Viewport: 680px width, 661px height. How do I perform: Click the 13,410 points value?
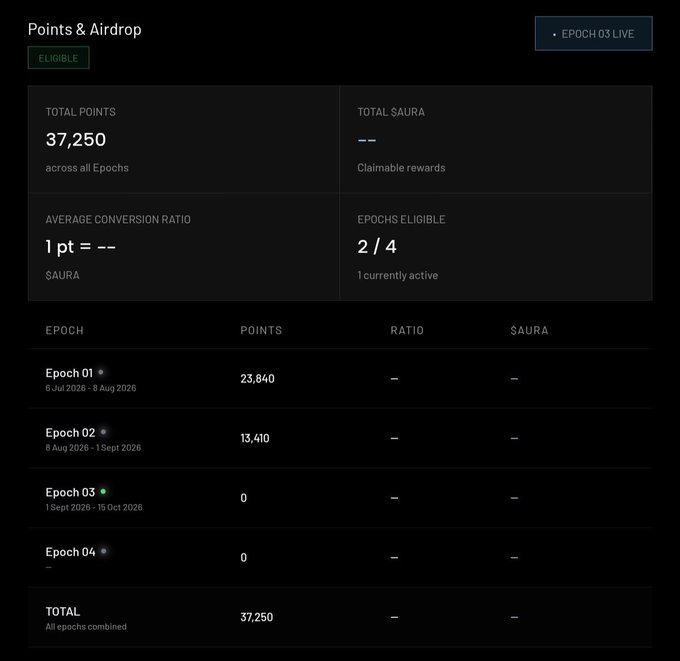(255, 438)
